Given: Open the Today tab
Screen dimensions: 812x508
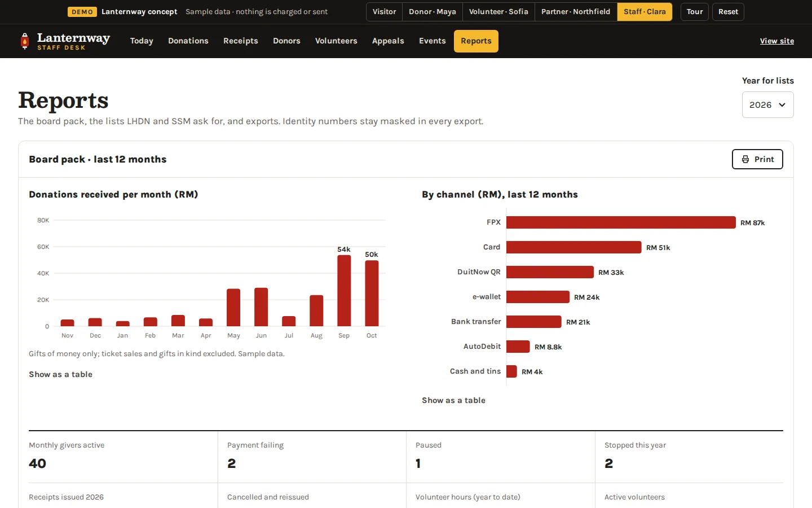Looking at the screenshot, I should (142, 41).
